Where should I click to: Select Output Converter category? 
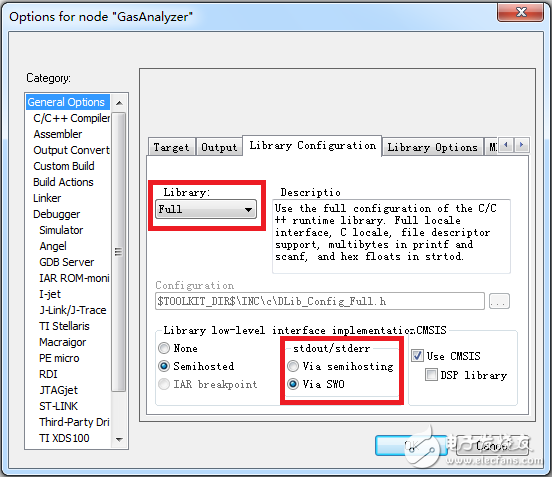(x=72, y=150)
